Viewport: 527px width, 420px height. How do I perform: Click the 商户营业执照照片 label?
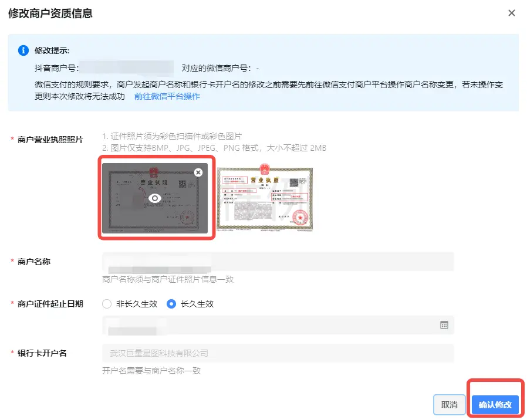pos(50,140)
